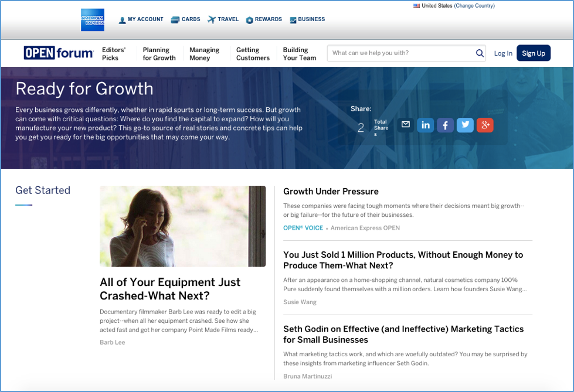Open the Building Your Team section
The width and height of the screenshot is (574, 392).
pyautogui.click(x=300, y=53)
